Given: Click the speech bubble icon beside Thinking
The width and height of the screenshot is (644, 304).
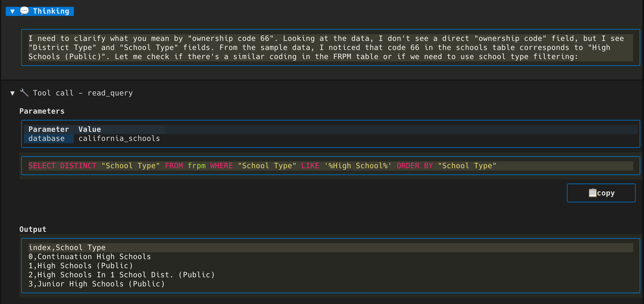Looking at the screenshot, I should tap(24, 11).
